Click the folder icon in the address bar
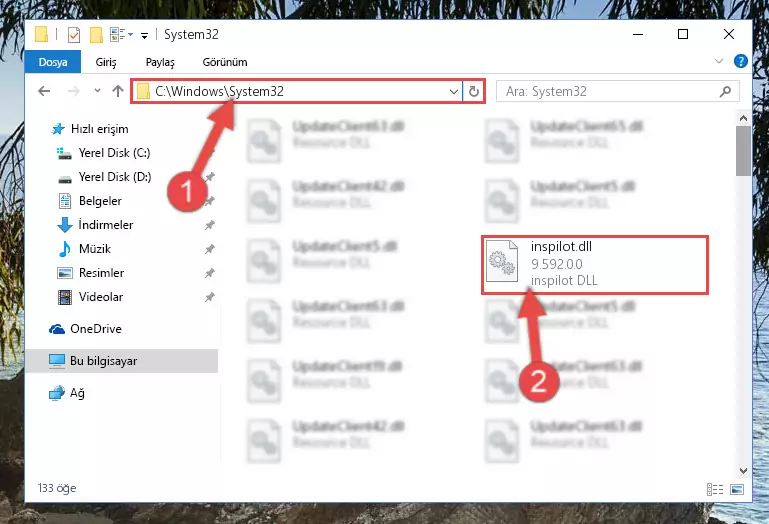The height and width of the screenshot is (524, 769). (143, 91)
